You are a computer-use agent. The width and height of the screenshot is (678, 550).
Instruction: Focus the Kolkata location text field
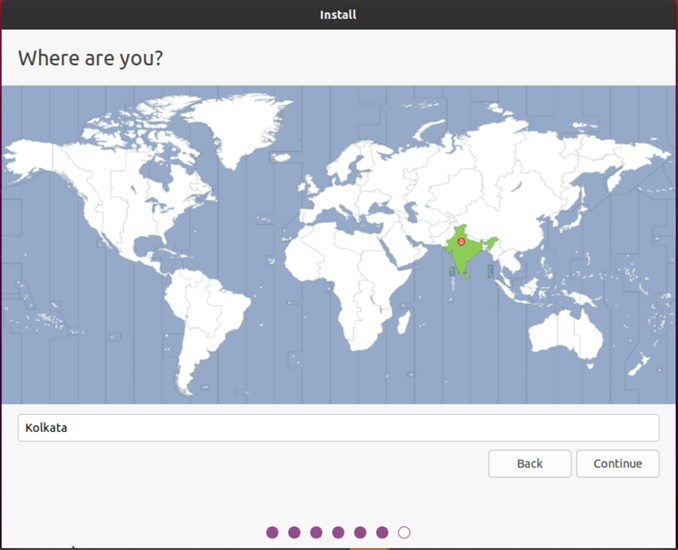pyautogui.click(x=339, y=428)
